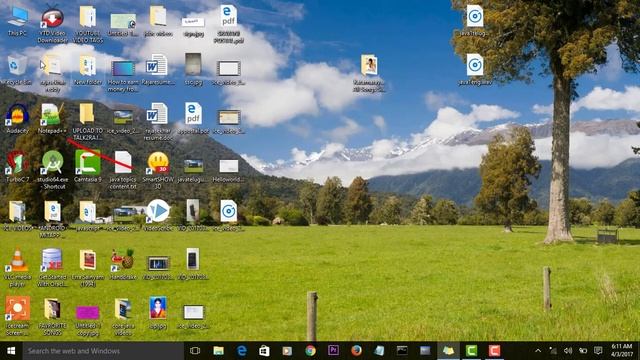Click the Search the web and Windows box

(x=103, y=351)
